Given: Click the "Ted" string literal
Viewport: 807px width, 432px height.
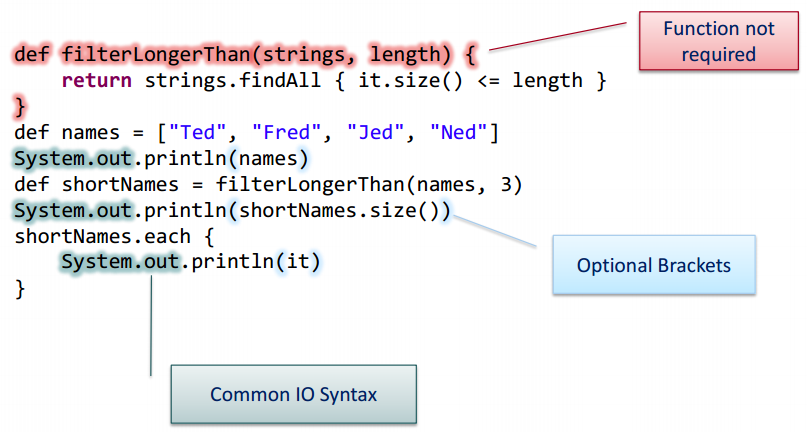Looking at the screenshot, I should pos(198,133).
